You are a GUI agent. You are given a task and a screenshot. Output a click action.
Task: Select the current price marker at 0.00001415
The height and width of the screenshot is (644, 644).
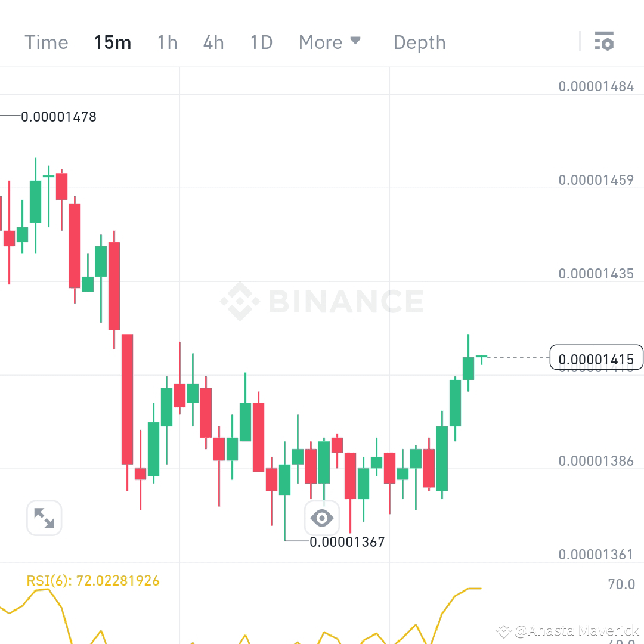tap(596, 358)
